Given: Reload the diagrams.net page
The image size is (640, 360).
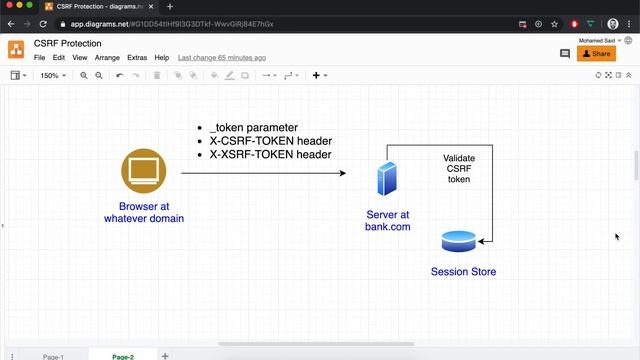Looking at the screenshot, I should coord(43,24).
